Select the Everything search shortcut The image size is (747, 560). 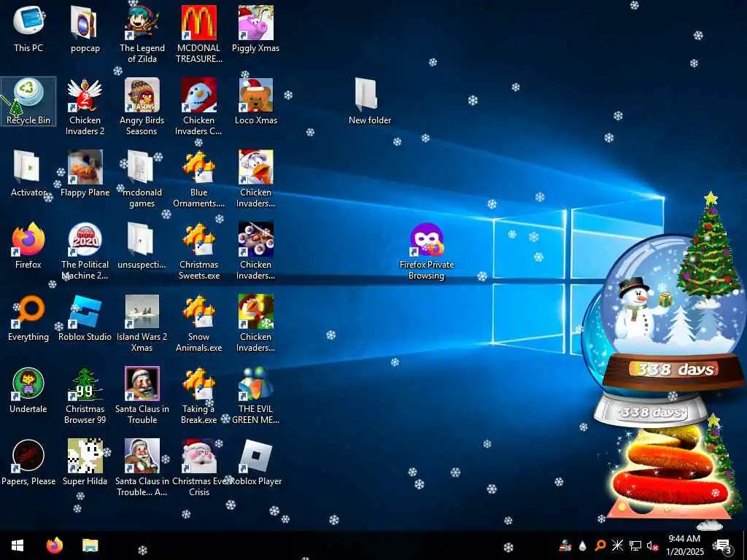[x=28, y=318]
